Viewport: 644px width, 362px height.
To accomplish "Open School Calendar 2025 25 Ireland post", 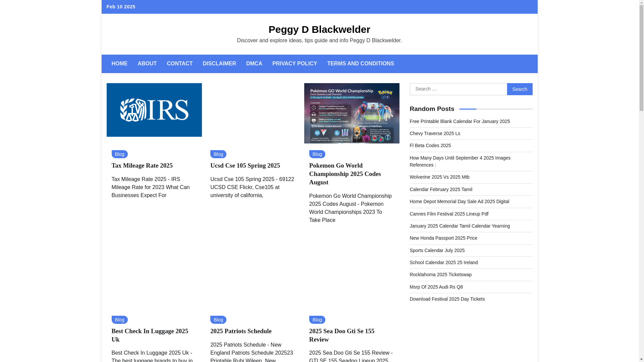I will [x=444, y=262].
